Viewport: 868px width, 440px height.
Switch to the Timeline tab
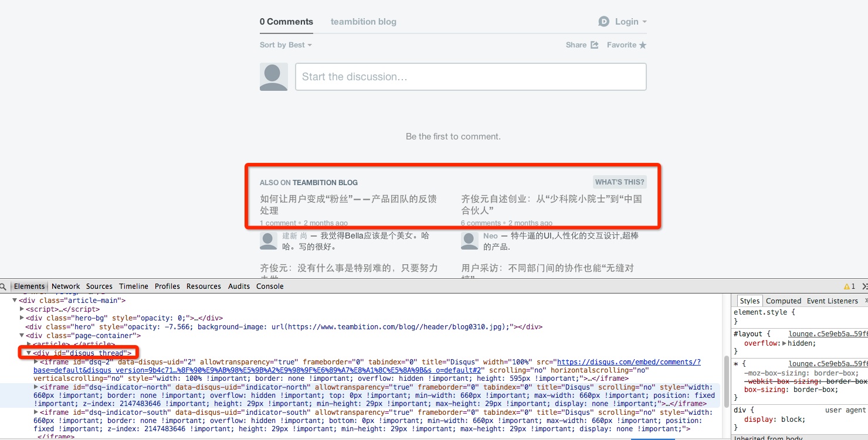pos(134,286)
